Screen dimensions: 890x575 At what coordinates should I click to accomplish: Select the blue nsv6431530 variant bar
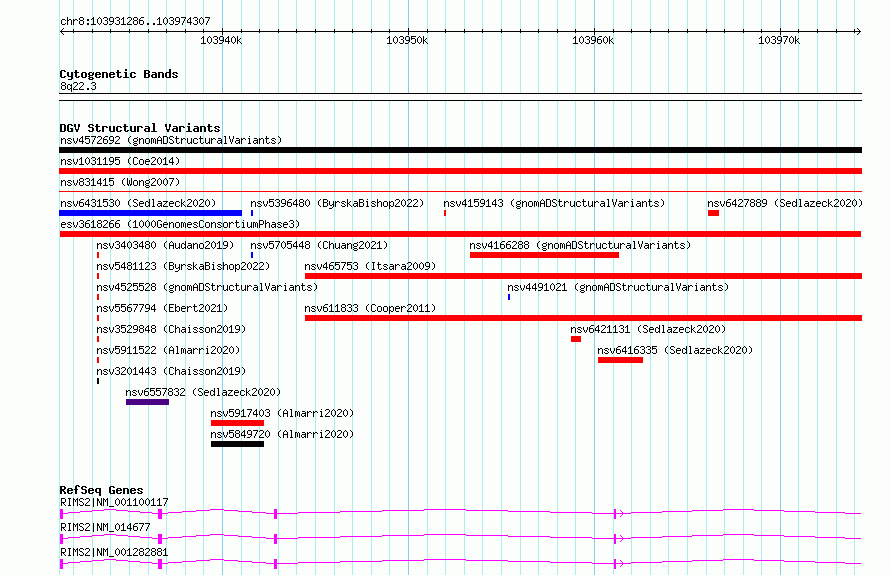(x=150, y=213)
